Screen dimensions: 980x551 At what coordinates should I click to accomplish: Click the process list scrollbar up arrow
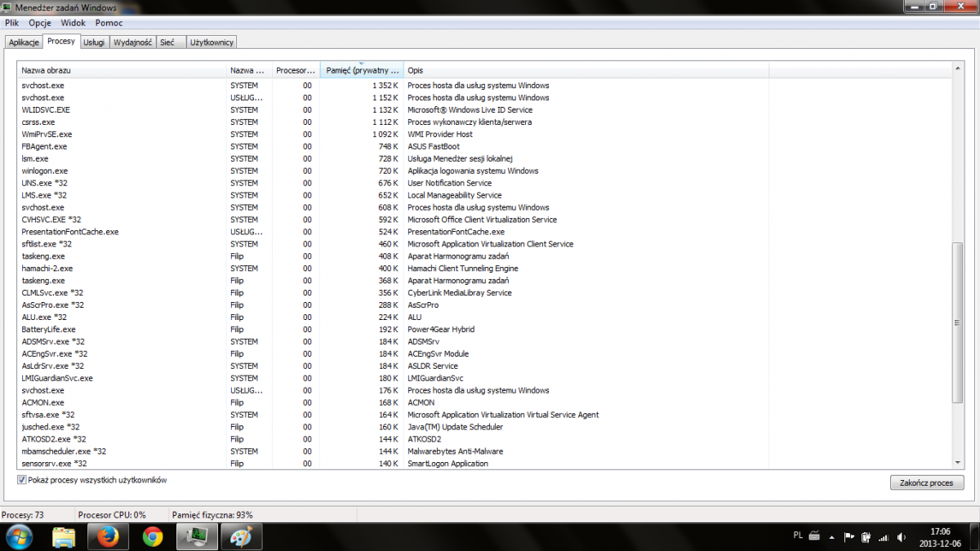(957, 70)
